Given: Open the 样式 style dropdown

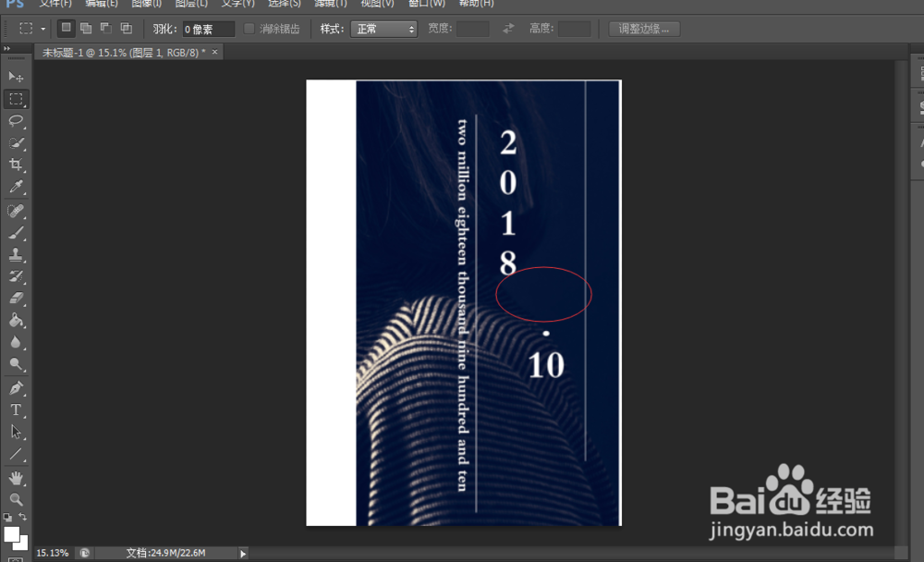Looking at the screenshot, I should click(x=383, y=28).
